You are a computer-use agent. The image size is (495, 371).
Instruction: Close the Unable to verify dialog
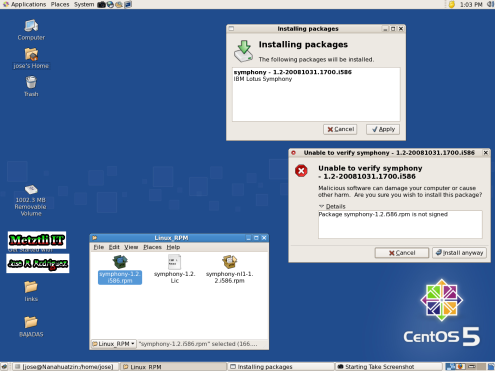tap(486, 153)
